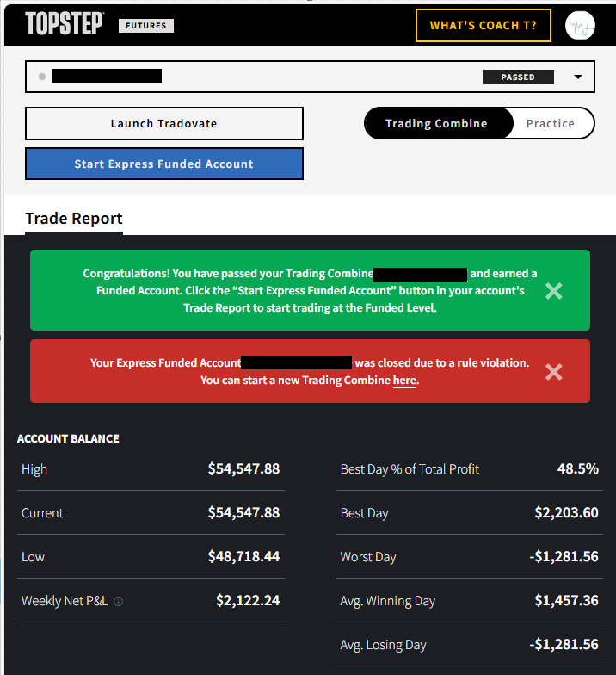Viewport: 616px width, 675px height.
Task: Select the High balance value $54,547.88
Action: [x=244, y=468]
